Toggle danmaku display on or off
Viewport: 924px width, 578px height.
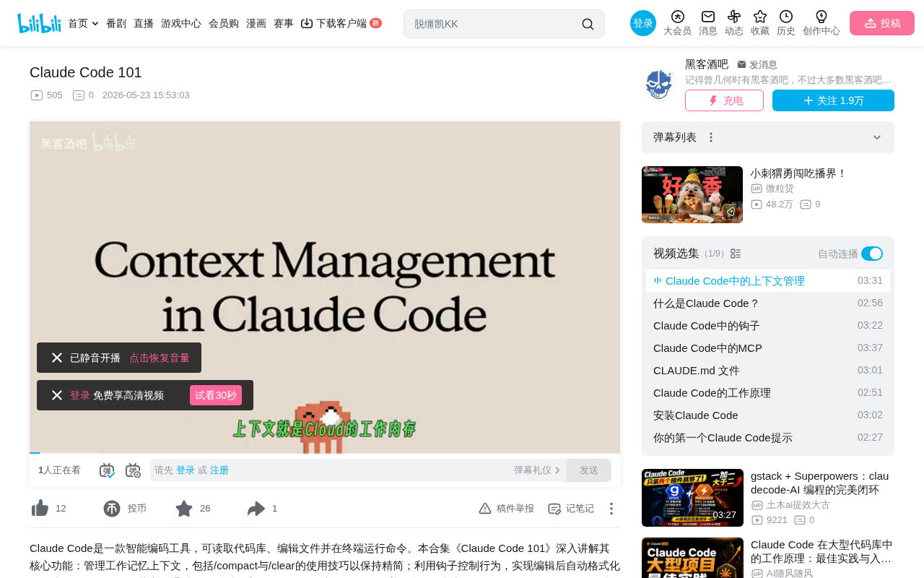click(x=107, y=470)
